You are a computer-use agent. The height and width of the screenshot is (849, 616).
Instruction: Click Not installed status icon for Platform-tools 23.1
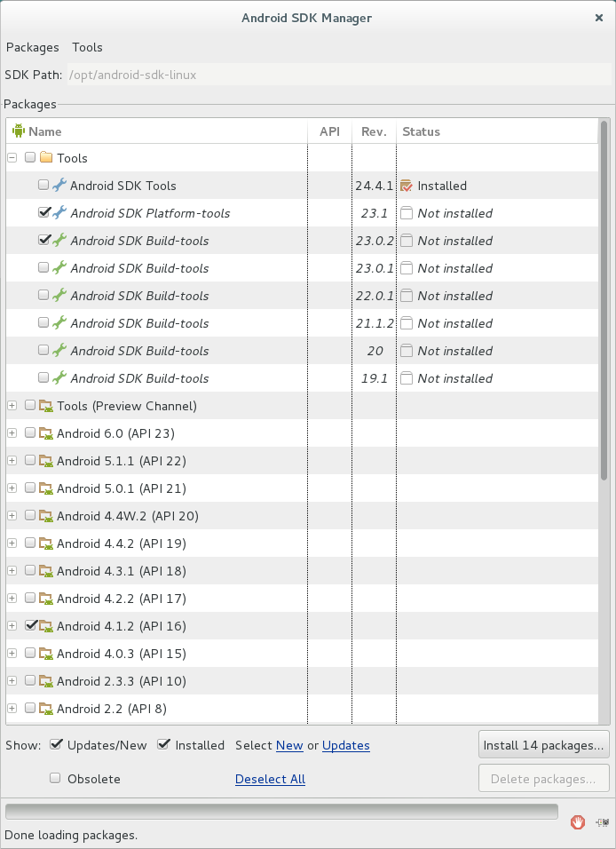coord(407,213)
